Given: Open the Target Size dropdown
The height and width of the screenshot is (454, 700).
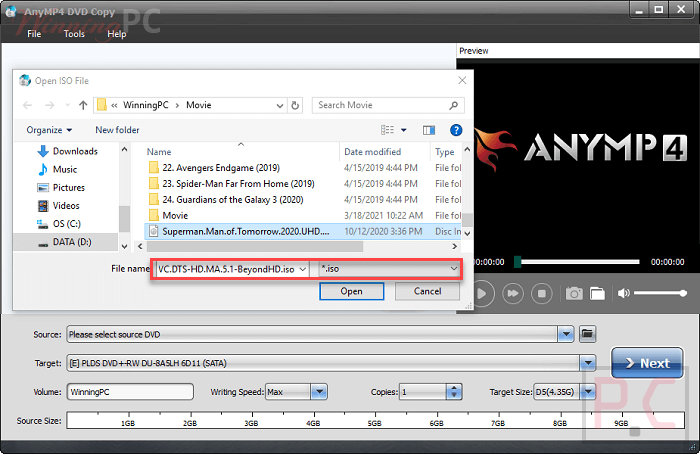Looking at the screenshot, I should coord(588,392).
